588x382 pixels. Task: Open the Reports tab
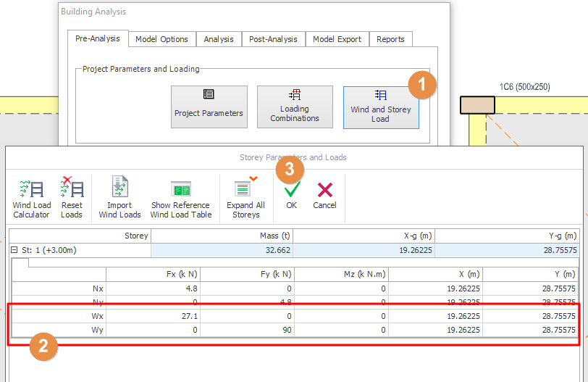tap(390, 39)
